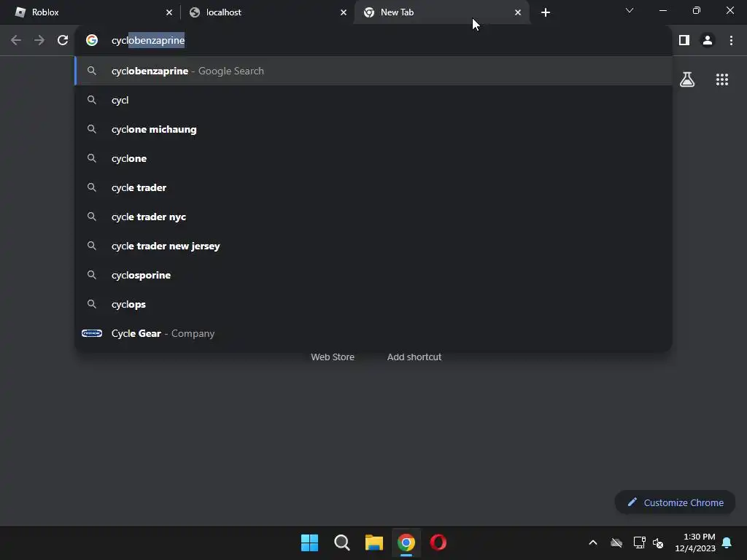
Task: Close the New Tab tab
Action: pyautogui.click(x=518, y=12)
